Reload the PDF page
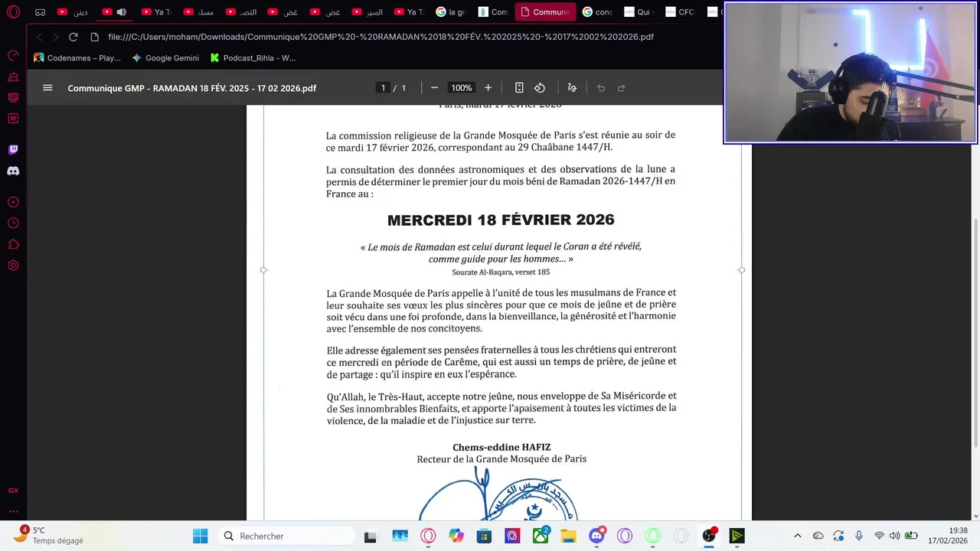Viewport: 980px width, 551px height. pos(73,37)
